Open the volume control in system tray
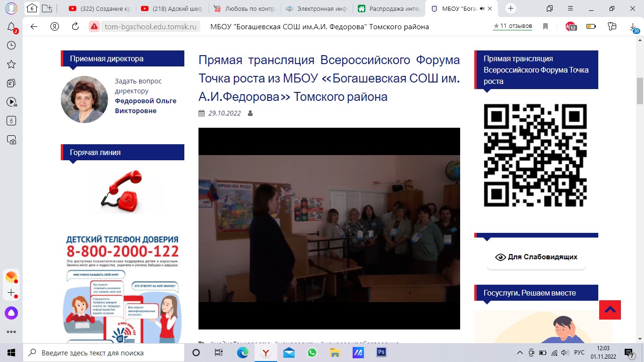The height and width of the screenshot is (362, 644). tap(565, 353)
